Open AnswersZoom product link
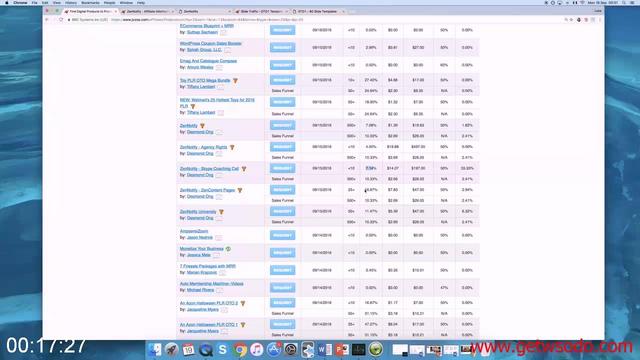This screenshot has width=640, height=360. click(x=194, y=231)
